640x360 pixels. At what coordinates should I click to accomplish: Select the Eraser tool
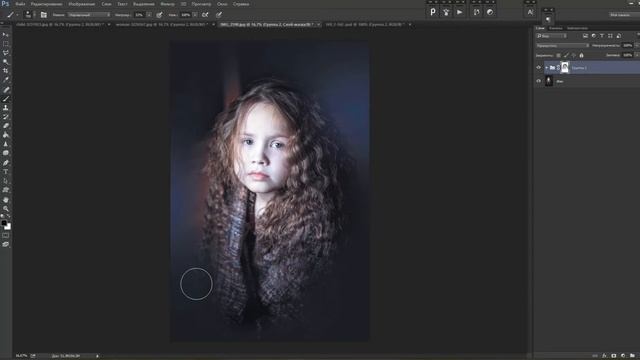tap(6, 126)
